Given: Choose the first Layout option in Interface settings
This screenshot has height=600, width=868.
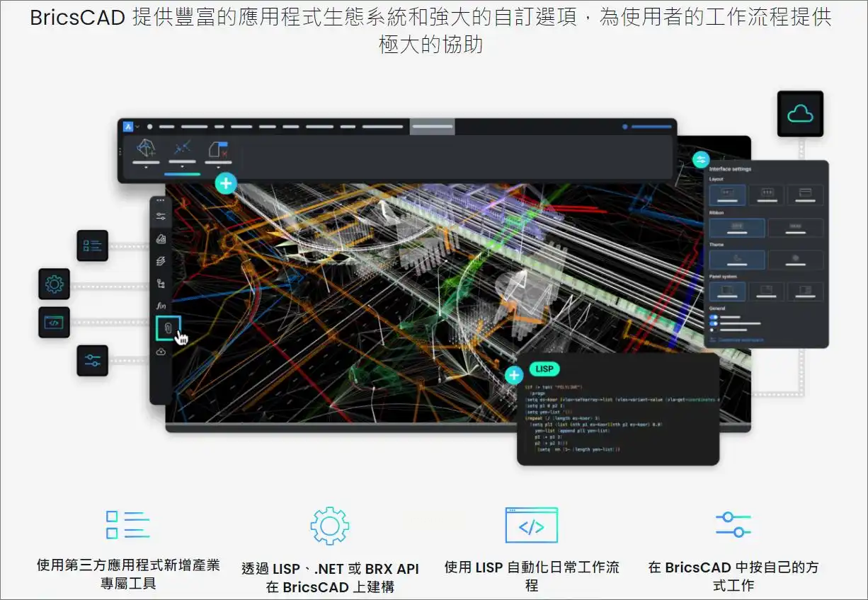Looking at the screenshot, I should pos(727,195).
